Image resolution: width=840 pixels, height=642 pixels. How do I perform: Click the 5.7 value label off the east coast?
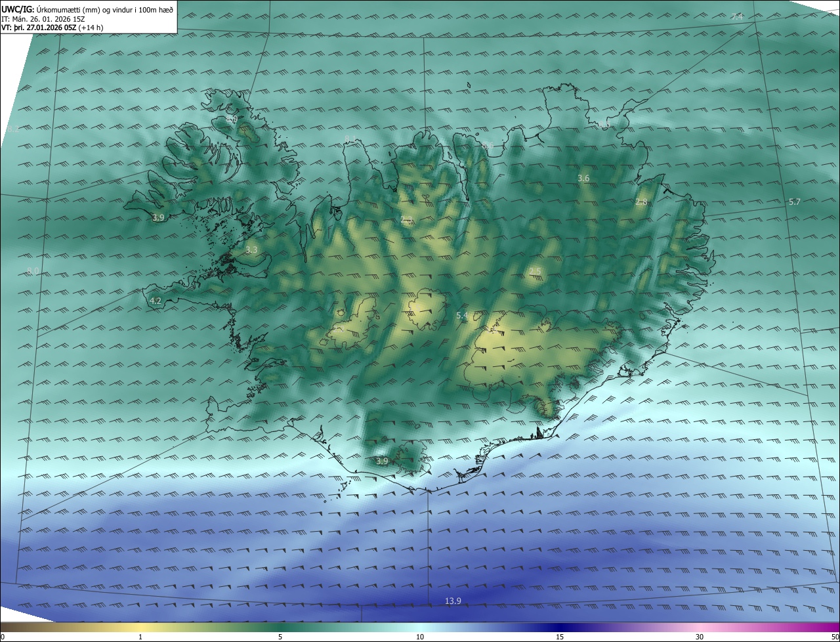pyautogui.click(x=794, y=202)
